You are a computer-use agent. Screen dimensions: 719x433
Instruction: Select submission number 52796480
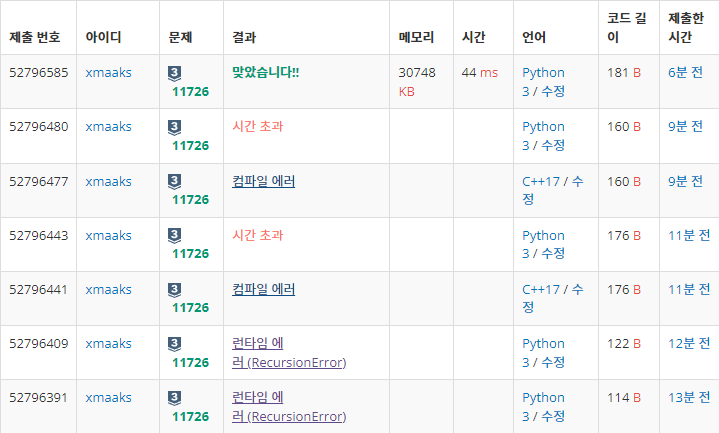point(39,127)
